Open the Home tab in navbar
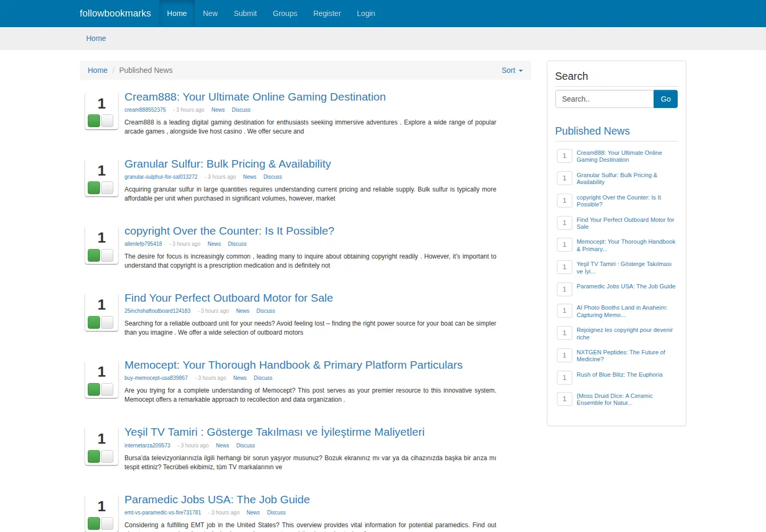 point(177,13)
